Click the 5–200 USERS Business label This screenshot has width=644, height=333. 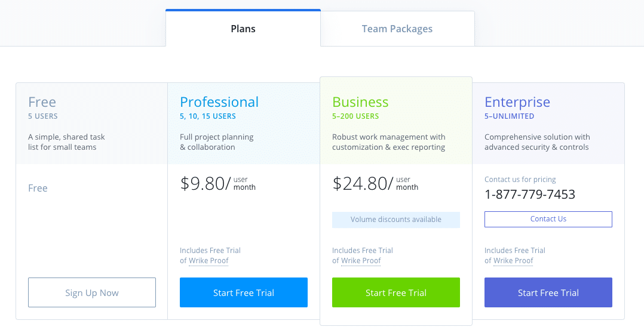[355, 116]
